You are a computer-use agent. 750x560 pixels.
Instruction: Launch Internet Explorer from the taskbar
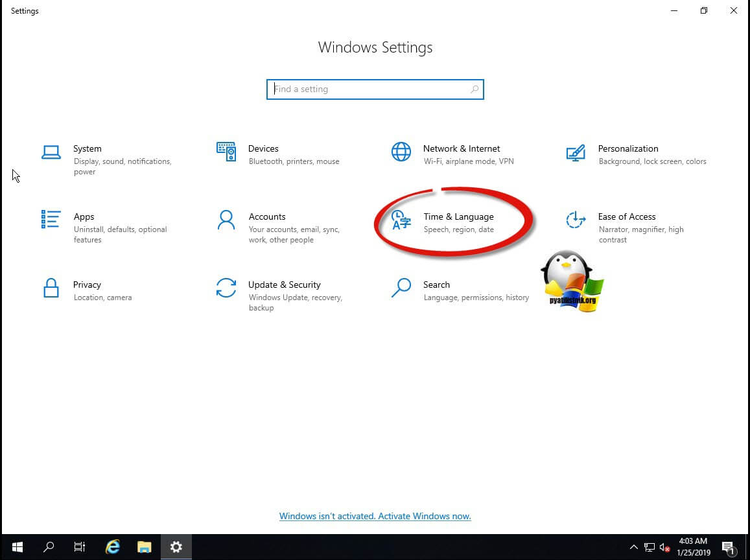pyautogui.click(x=113, y=547)
